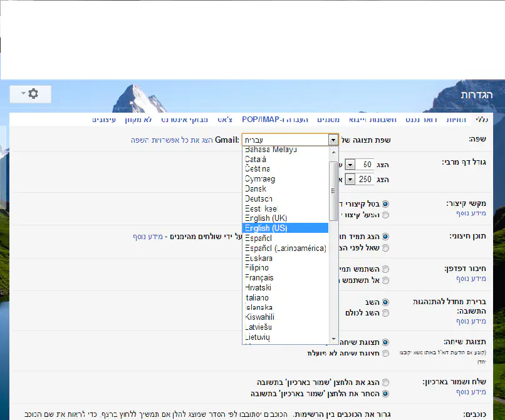
Task: Pick Français from the language dropdown list
Action: [x=285, y=277]
